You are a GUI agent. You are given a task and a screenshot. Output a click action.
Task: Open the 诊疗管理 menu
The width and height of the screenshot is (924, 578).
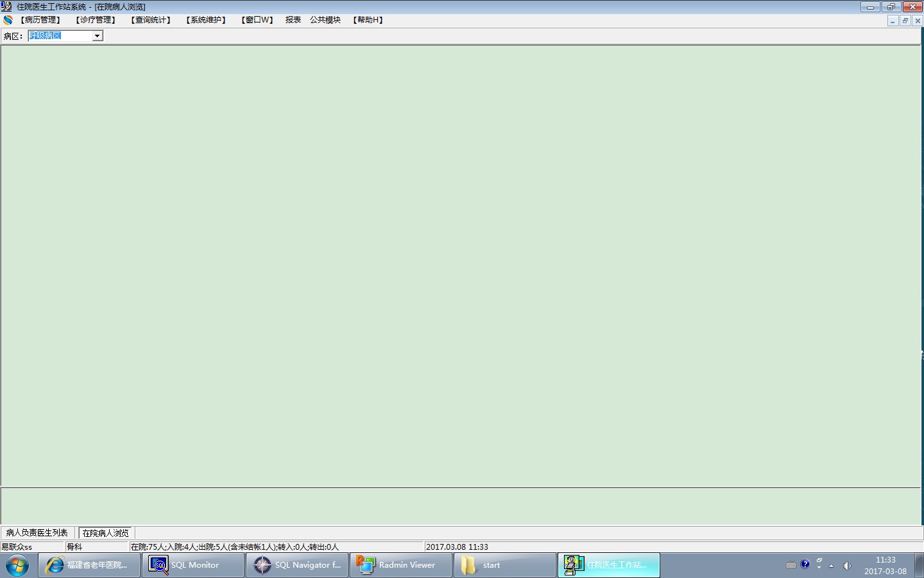[x=95, y=20]
